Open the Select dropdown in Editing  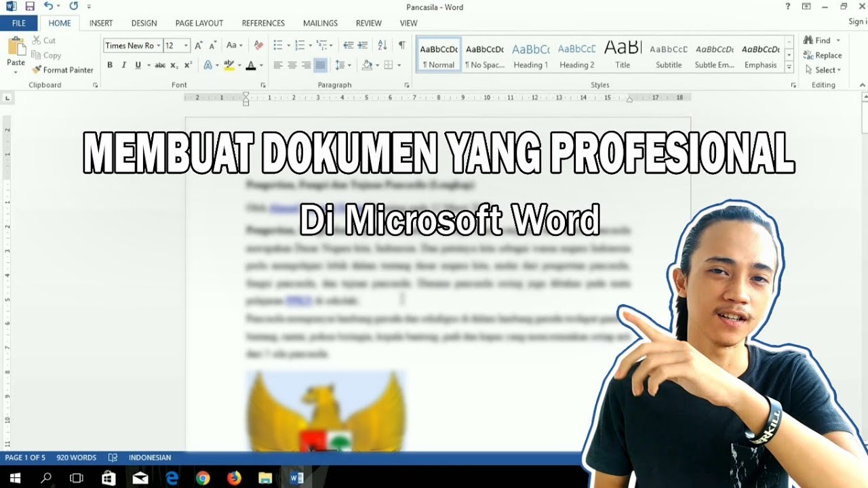point(823,70)
